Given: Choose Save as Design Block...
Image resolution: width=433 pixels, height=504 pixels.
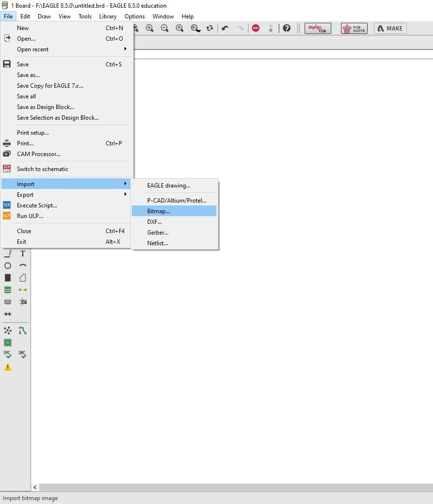Looking at the screenshot, I should [66, 107].
